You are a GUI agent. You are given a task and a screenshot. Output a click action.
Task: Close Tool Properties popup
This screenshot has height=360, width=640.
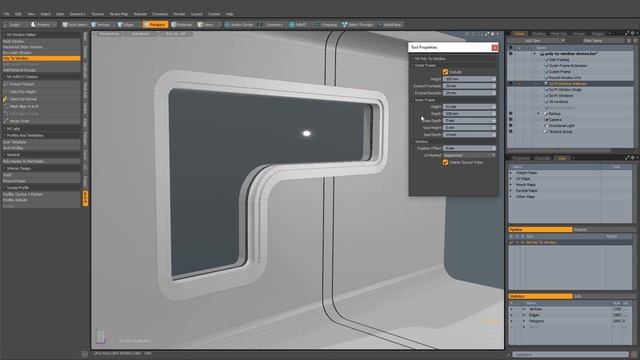coord(494,48)
